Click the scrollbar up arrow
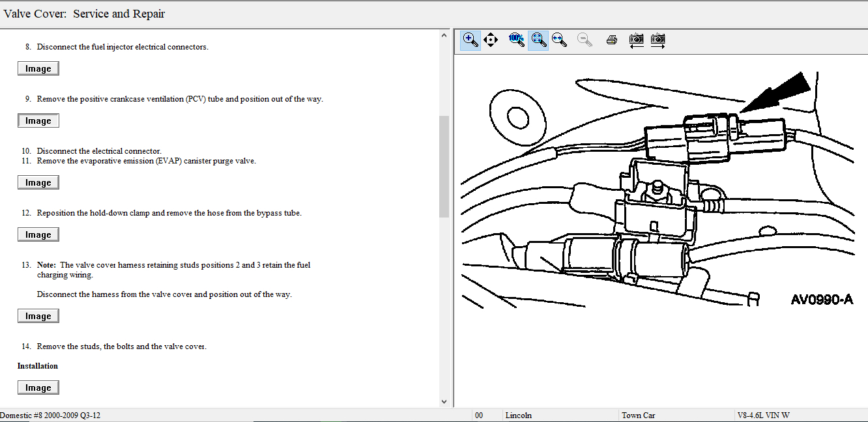This screenshot has height=422, width=868. 444,35
